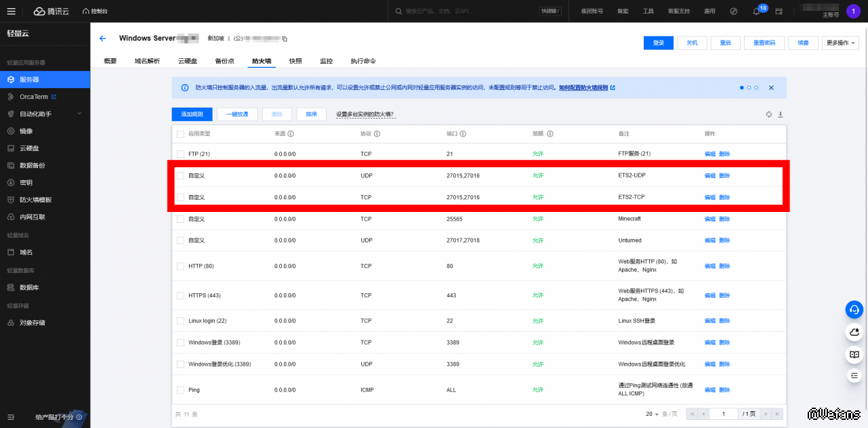Click the notification bell icon
The width and height of the screenshot is (868, 428).
[756, 12]
